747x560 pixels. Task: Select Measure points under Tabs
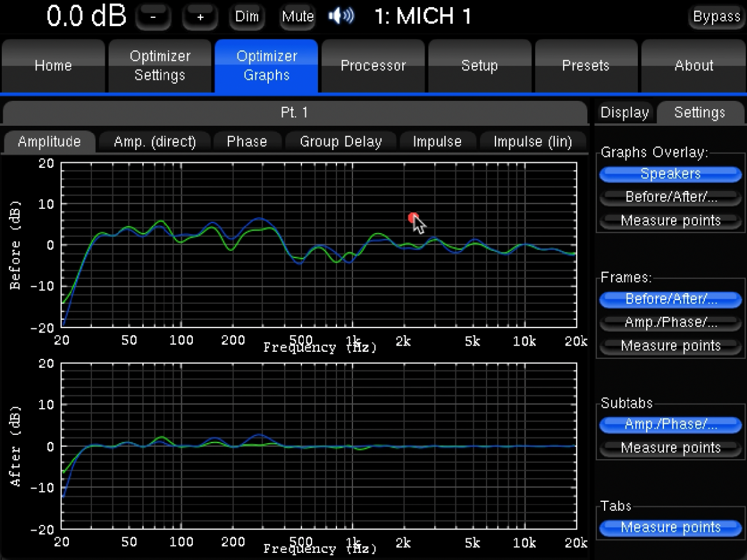[x=671, y=527]
